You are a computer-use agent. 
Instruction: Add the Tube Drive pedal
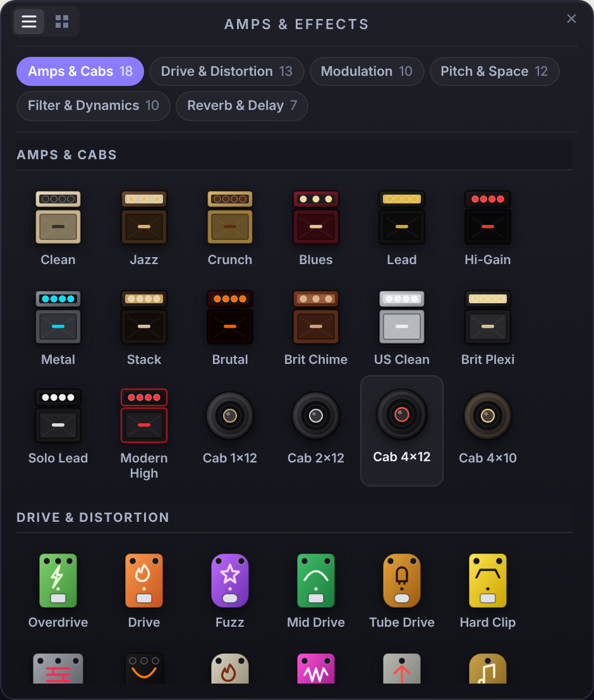pyautogui.click(x=402, y=591)
